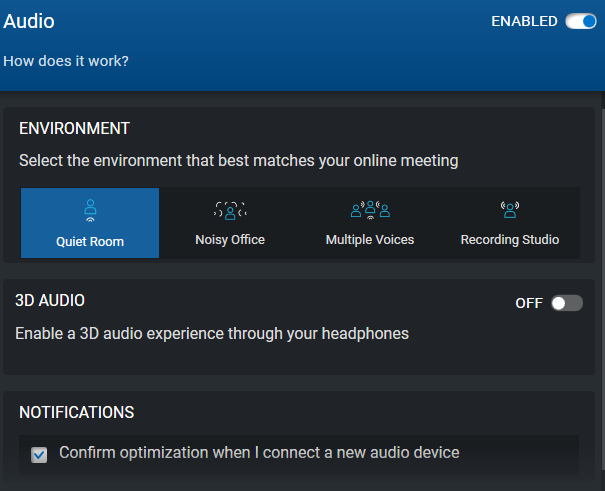Click the ENVIRONMENT section heading
The height and width of the screenshot is (491, 605).
coord(75,128)
